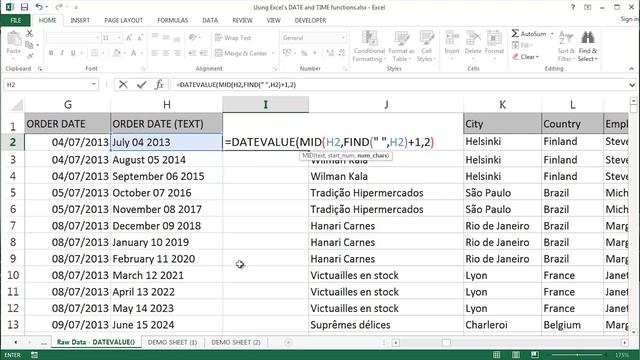Switch to the DATA ribbon tab

point(210,20)
